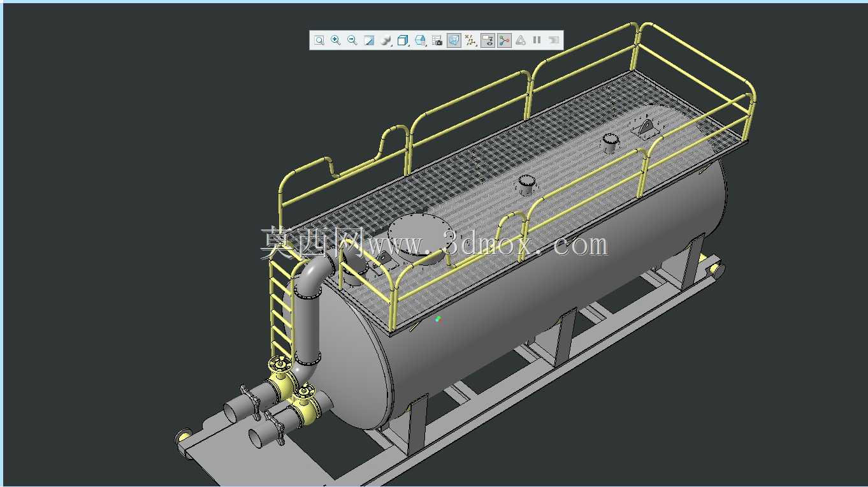Repaint the graphics window
This screenshot has height=487, width=868.
pyautogui.click(x=369, y=40)
